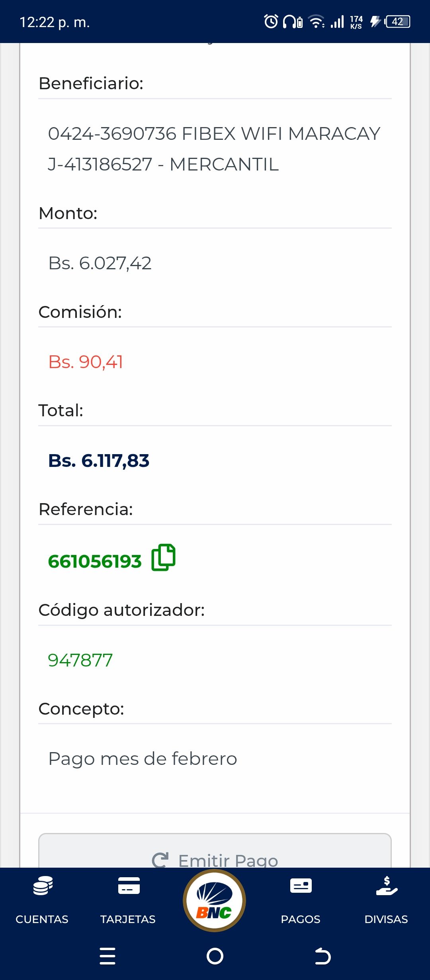Tap the total amount Bs. 6.117,83
This screenshot has width=430, height=980.
coord(99,461)
